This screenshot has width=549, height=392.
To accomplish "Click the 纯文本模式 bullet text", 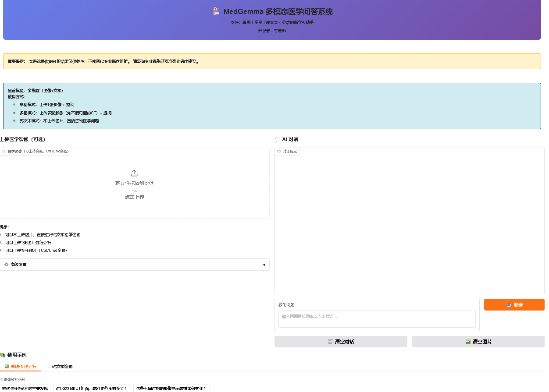I will tap(59, 120).
